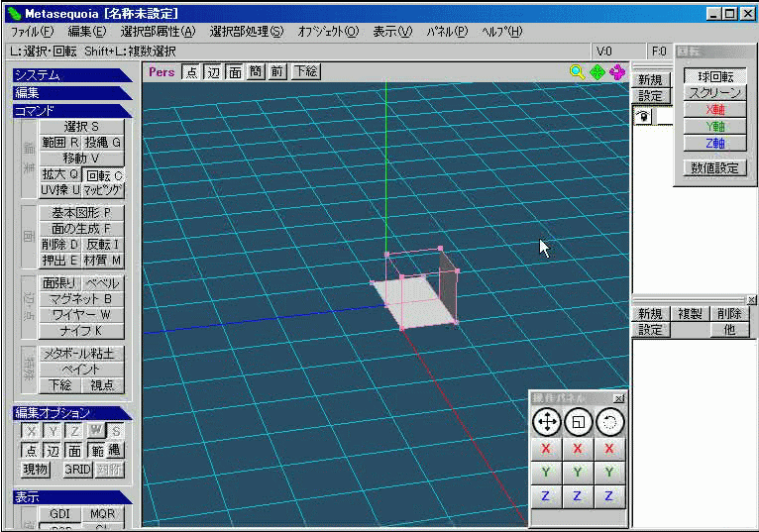Click blue Z under the move icon

(x=546, y=496)
